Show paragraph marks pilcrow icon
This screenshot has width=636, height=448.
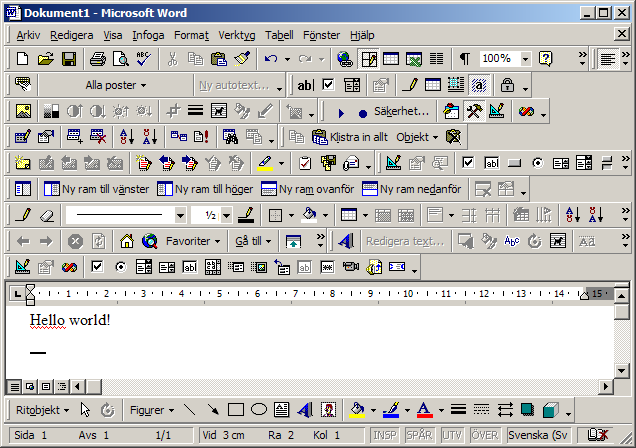tap(465, 59)
